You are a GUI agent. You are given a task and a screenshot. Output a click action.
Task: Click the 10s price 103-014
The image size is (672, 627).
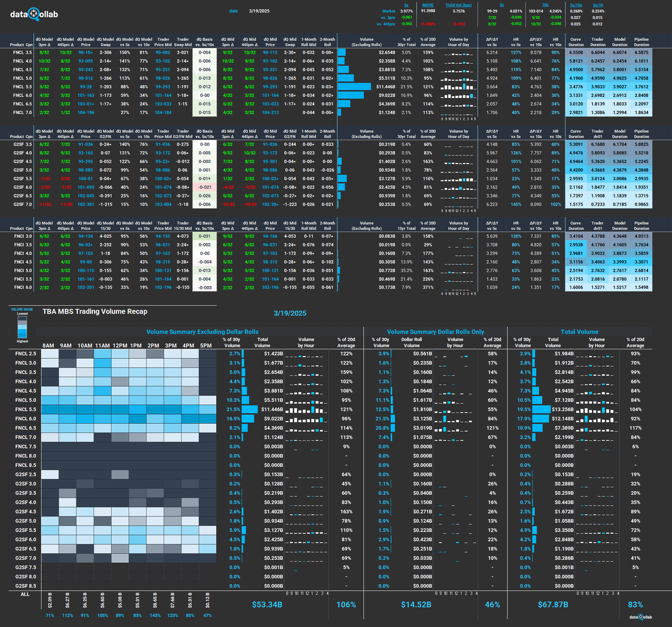point(536,10)
